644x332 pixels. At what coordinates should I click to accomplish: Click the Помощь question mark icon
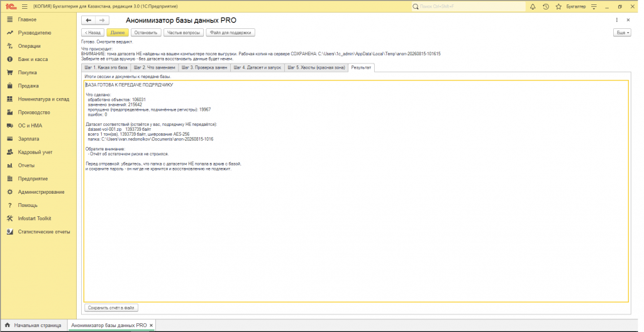(10, 205)
